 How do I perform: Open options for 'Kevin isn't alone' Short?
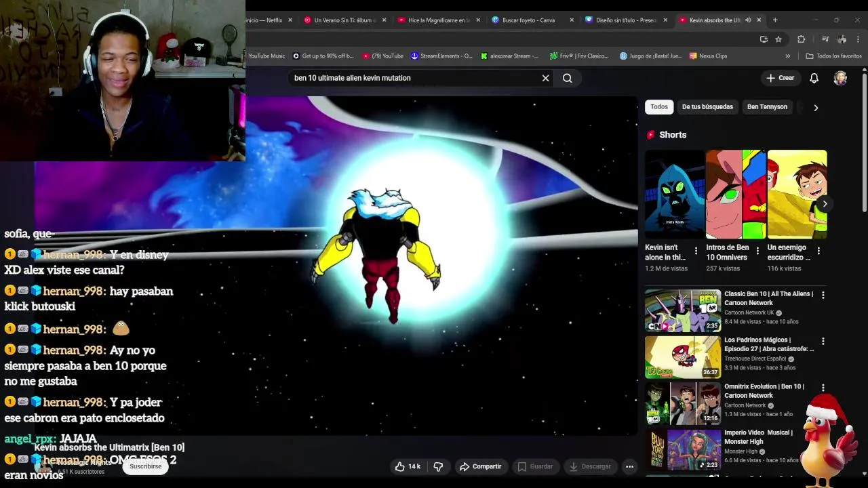696,251
